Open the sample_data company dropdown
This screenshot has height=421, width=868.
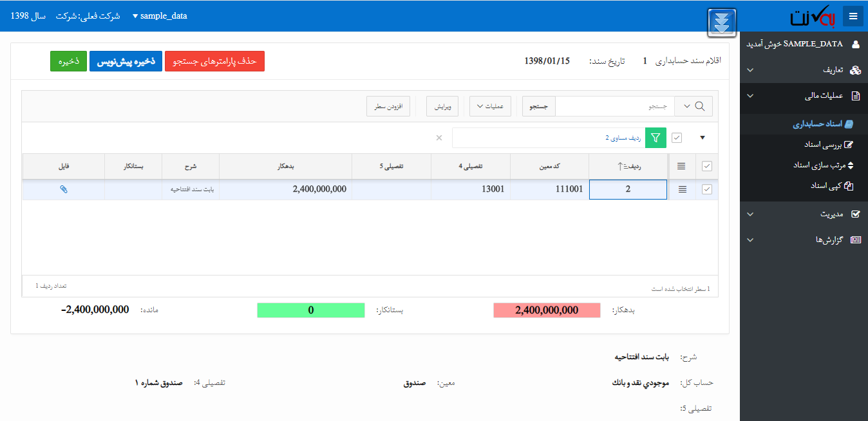click(160, 16)
